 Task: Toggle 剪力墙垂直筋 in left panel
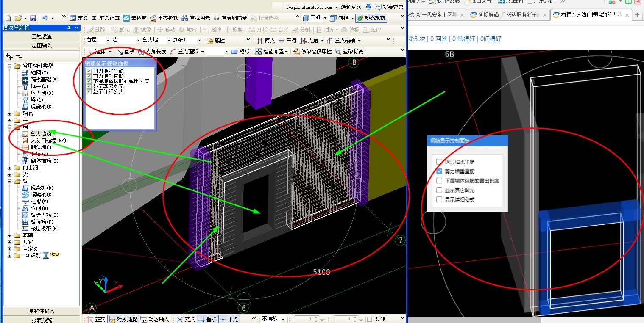point(89,76)
